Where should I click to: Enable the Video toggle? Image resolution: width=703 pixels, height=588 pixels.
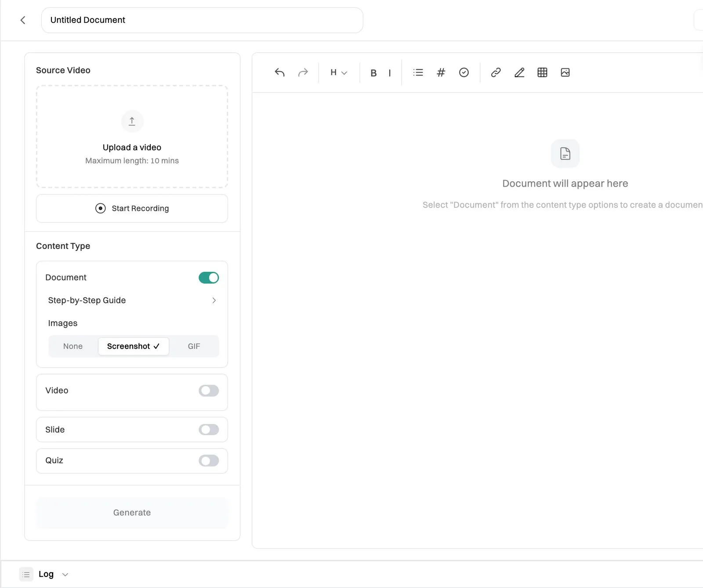(x=209, y=391)
